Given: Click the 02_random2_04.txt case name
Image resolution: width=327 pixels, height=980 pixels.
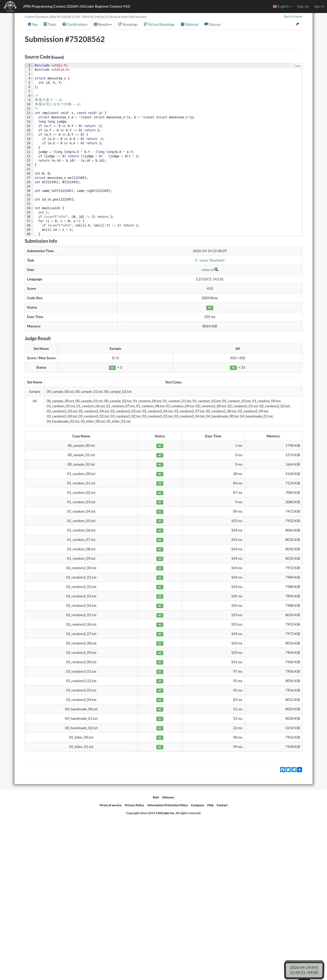Looking at the screenshot, I should click(x=81, y=606).
